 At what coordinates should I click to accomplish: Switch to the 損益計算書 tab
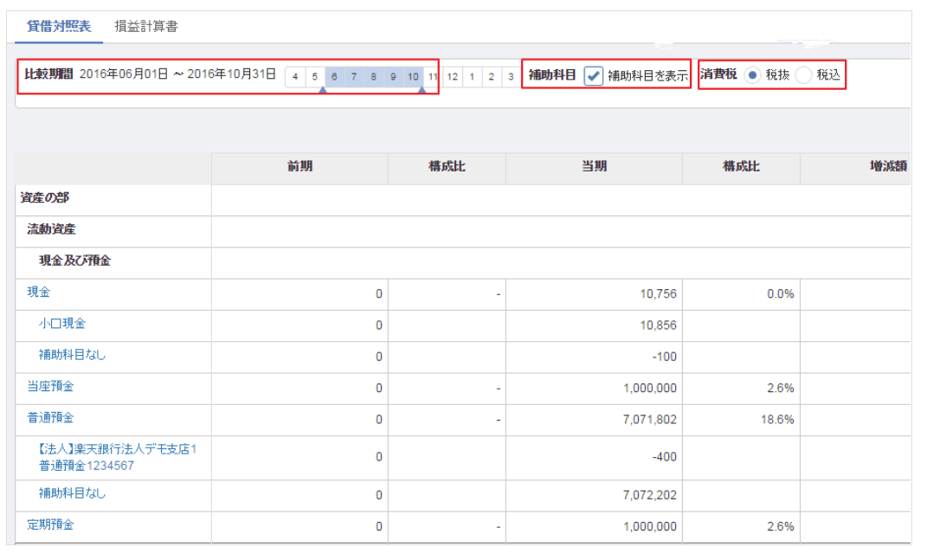point(146,27)
